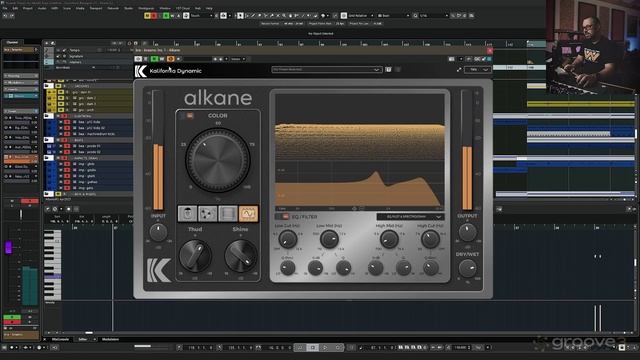Click the Record button in the transport bar
Image resolution: width=640 pixels, height=360 pixels.
[x=338, y=347]
